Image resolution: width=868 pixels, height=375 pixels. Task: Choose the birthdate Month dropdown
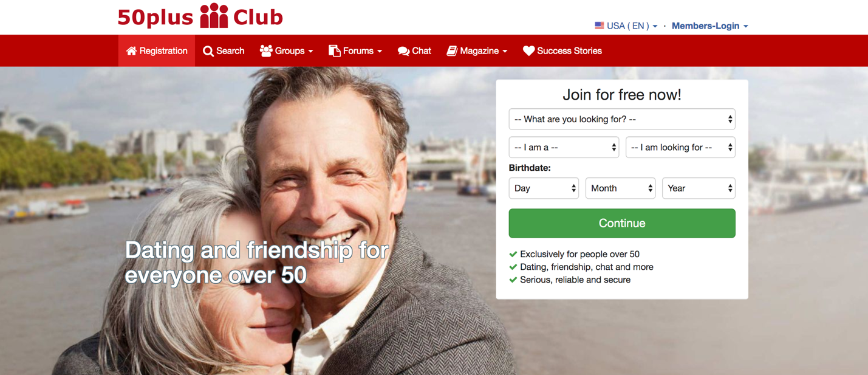[x=620, y=188]
